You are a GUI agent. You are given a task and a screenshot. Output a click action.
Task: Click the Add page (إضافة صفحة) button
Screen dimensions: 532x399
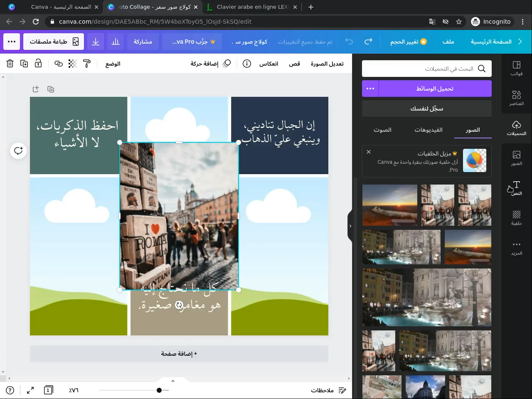point(179,354)
